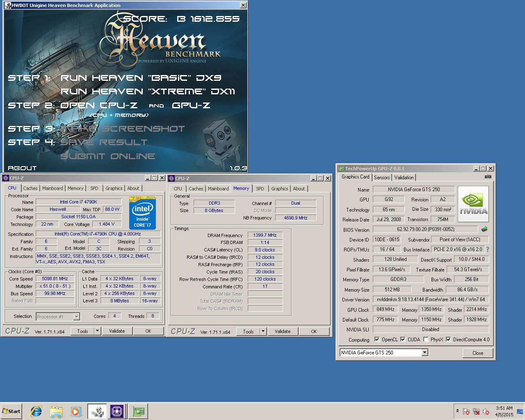Click the network status tray icon
Image resolution: width=525 pixels, height=420 pixels.
coord(476,411)
